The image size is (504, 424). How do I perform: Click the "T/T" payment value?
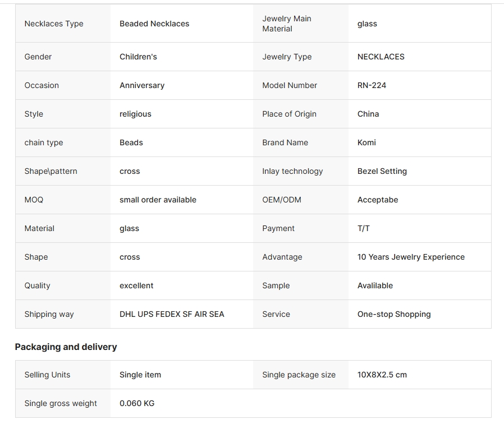[364, 228]
